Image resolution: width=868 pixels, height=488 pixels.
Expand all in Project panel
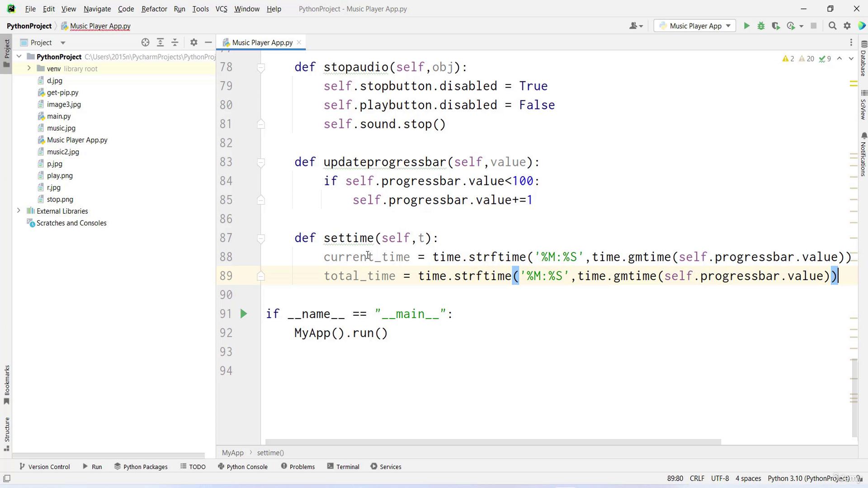coord(160,42)
